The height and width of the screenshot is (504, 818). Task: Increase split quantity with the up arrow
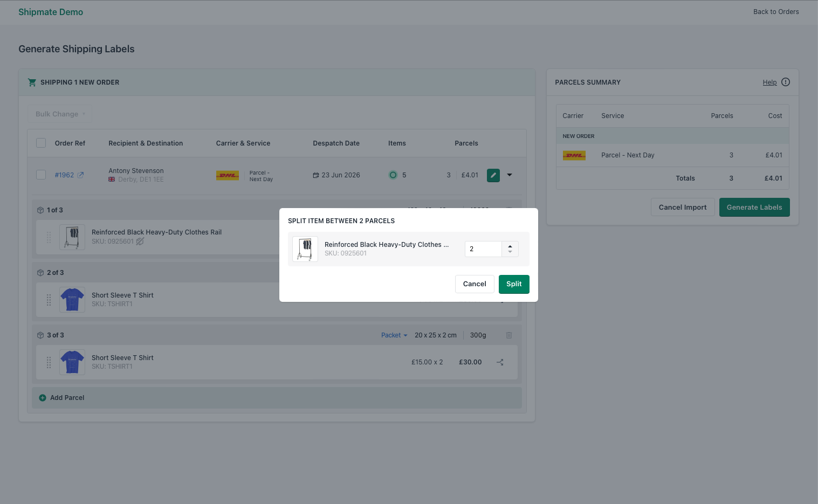point(510,246)
